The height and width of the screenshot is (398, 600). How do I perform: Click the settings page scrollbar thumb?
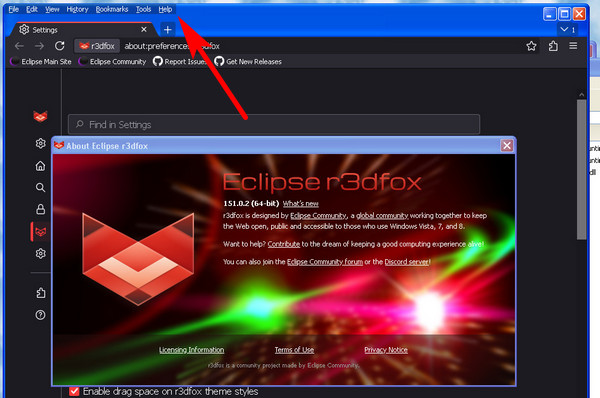(582, 170)
